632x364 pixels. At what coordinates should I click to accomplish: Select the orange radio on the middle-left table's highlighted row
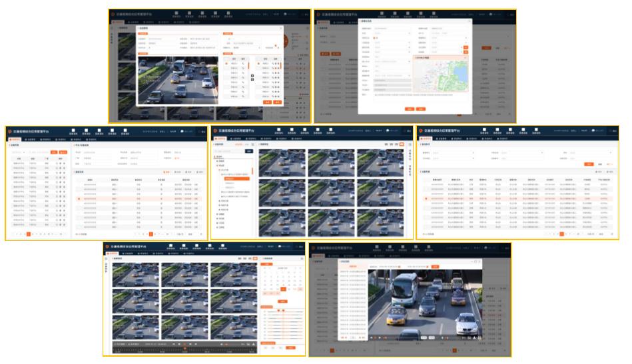[79, 199]
